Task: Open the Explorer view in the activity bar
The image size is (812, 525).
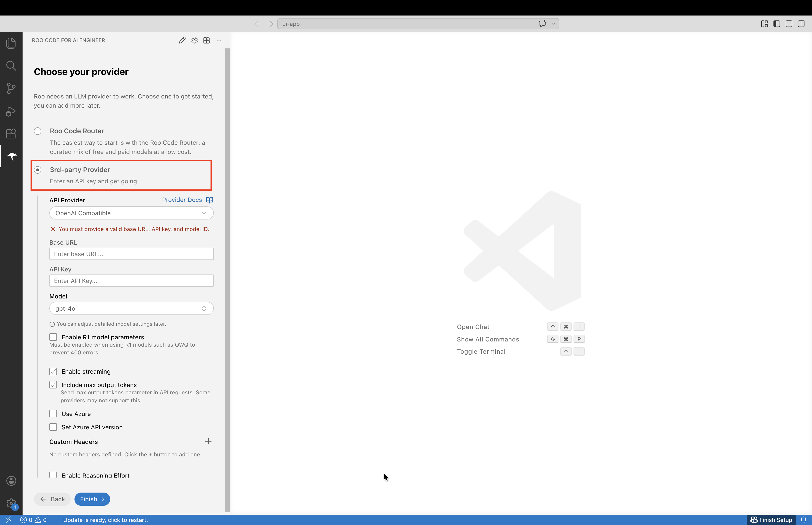Action: pyautogui.click(x=11, y=43)
